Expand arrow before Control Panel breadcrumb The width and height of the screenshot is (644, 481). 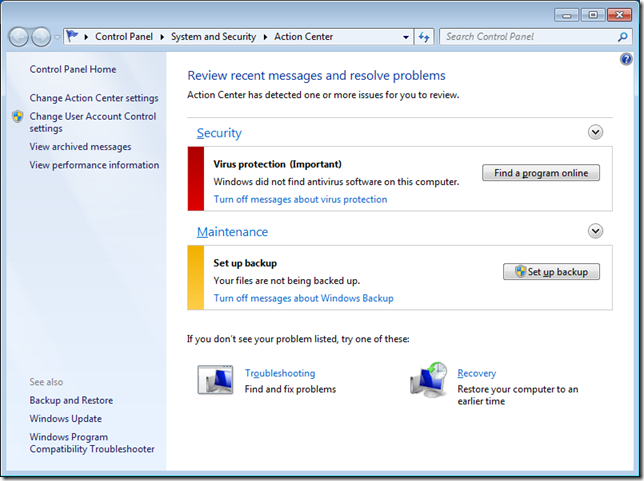point(86,37)
